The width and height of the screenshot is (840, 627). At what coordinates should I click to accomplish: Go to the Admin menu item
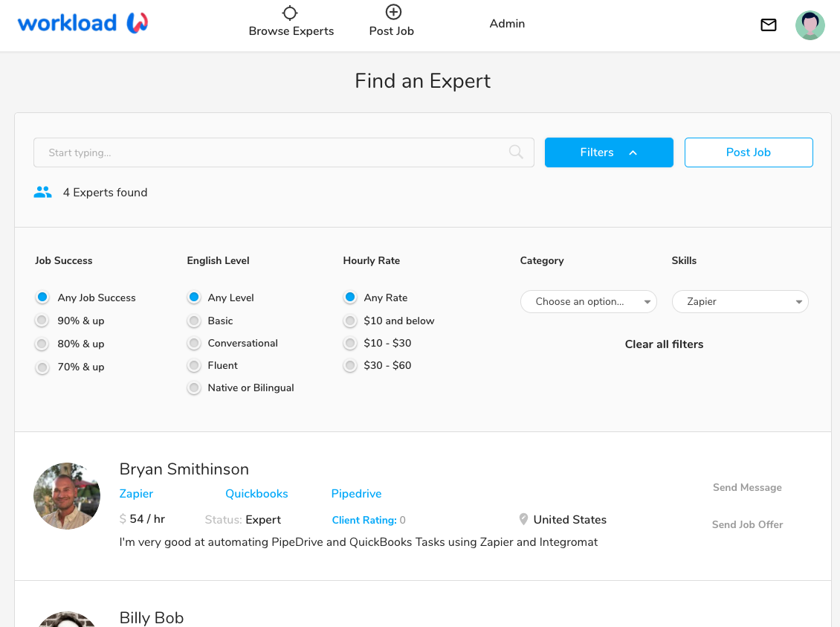tap(507, 24)
